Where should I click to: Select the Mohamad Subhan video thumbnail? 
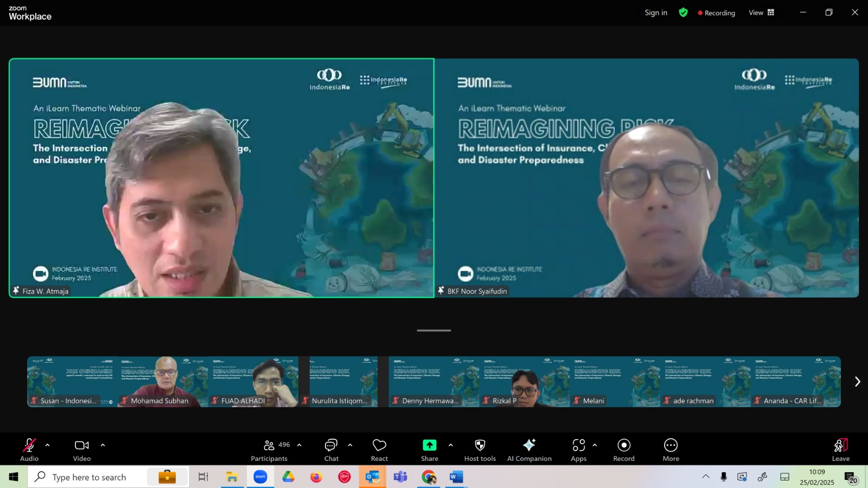pyautogui.click(x=163, y=382)
